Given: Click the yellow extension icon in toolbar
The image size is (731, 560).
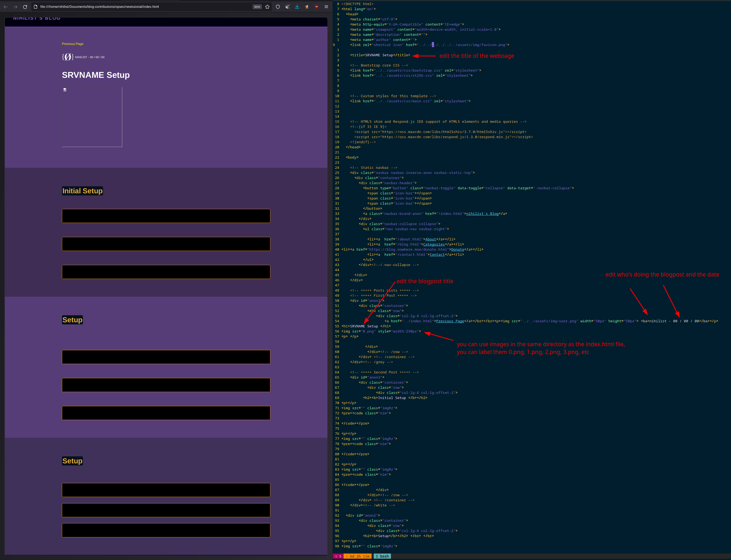Looking at the screenshot, I should pyautogui.click(x=307, y=7).
